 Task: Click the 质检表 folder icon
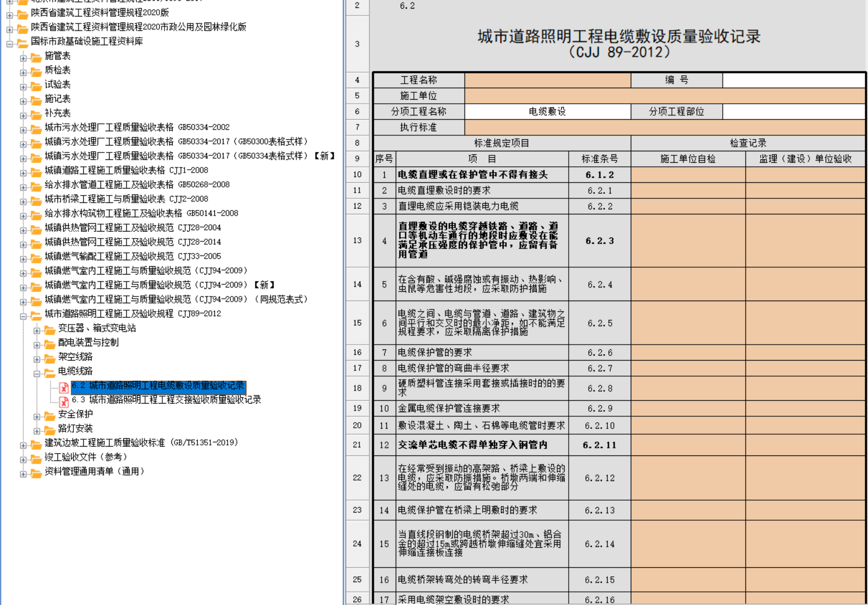click(36, 71)
